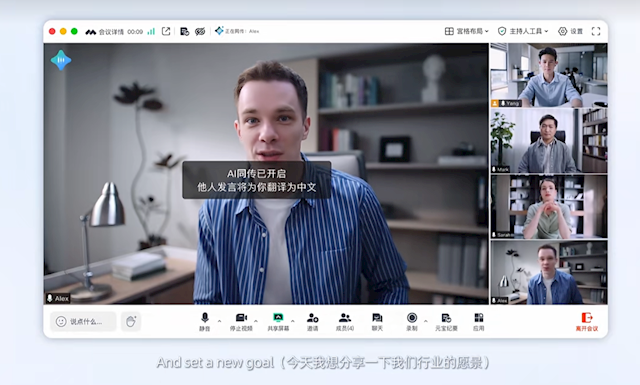Open 元宝纪要 meeting notes
Viewport: 640px width, 385px height.
pos(446,322)
